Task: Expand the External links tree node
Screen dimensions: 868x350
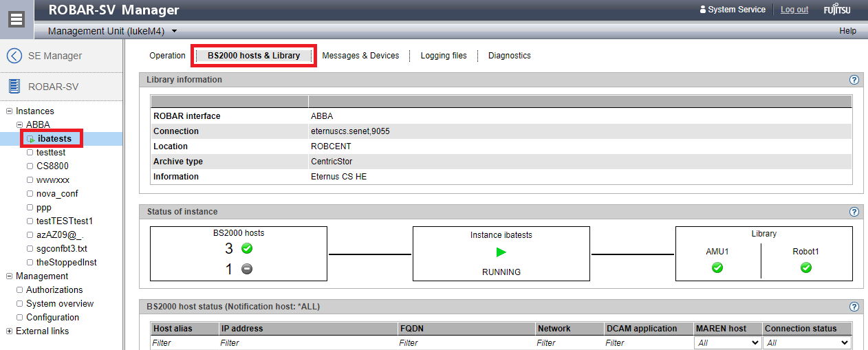Action: tap(9, 331)
